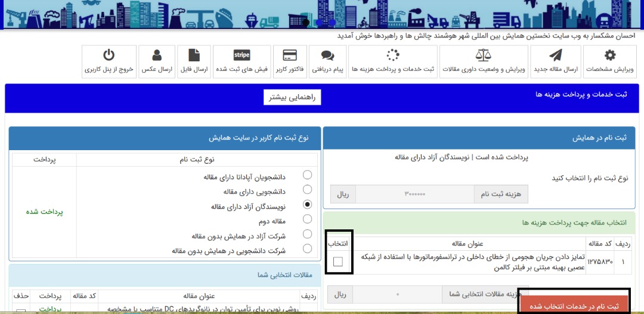Choose شرکت آزاد در همایش بدون مقاله
This screenshot has height=314, width=644.
pyautogui.click(x=307, y=234)
